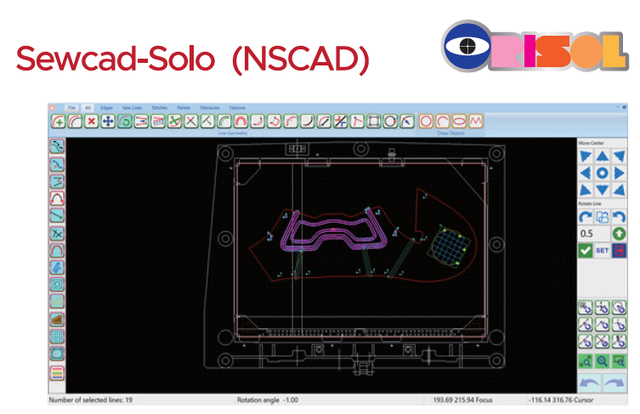Open the Edges tab
This screenshot has width=640, height=414.
tap(107, 108)
